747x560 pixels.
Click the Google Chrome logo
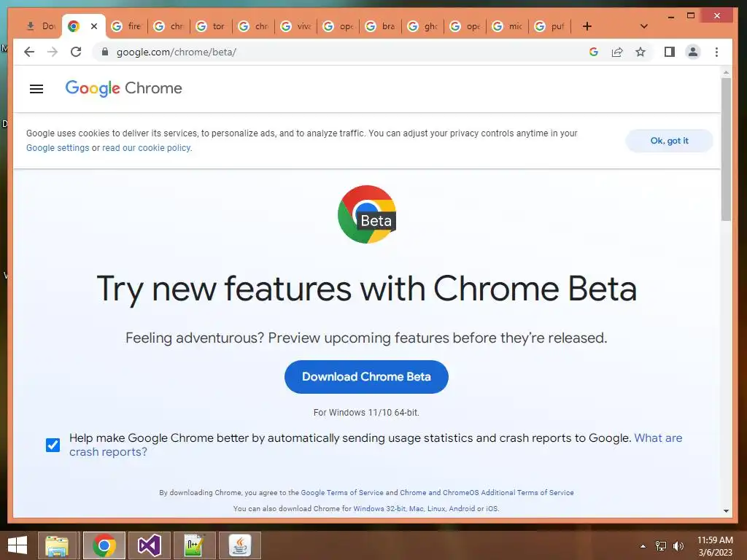coord(124,88)
